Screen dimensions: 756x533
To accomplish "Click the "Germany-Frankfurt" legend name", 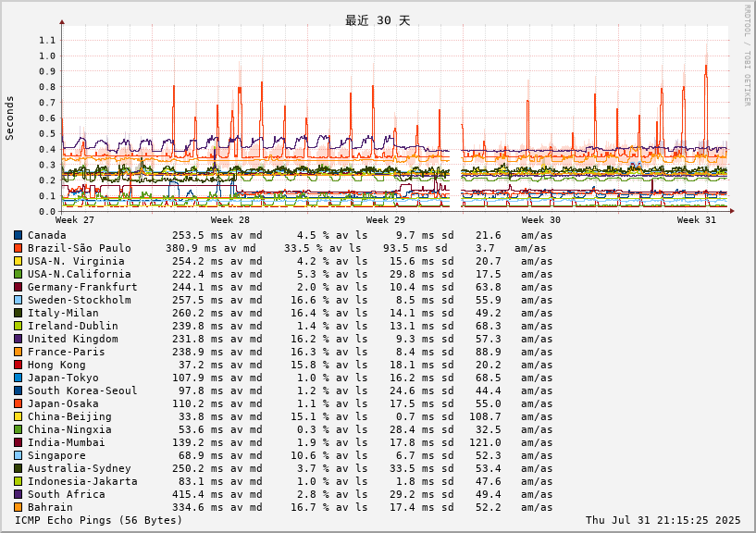I will coord(82,287).
